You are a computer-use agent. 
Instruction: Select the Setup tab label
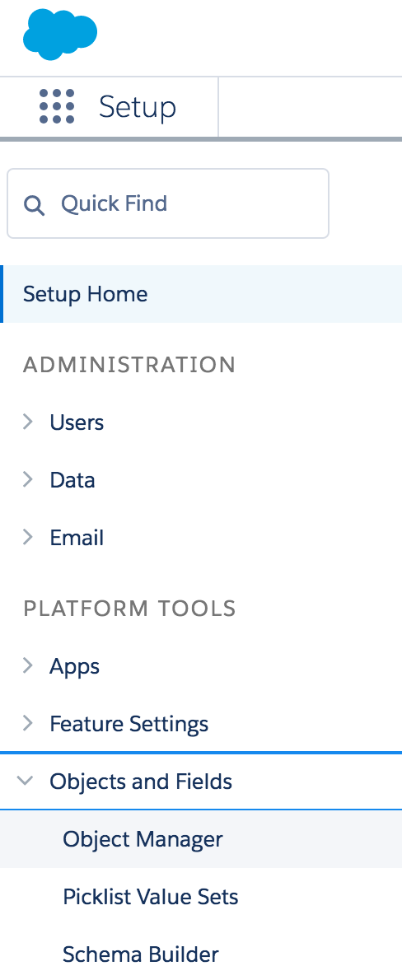(x=138, y=107)
